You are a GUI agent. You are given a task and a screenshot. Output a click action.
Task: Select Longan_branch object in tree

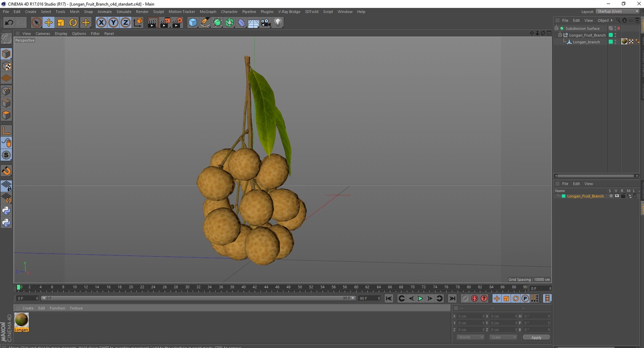(x=586, y=42)
